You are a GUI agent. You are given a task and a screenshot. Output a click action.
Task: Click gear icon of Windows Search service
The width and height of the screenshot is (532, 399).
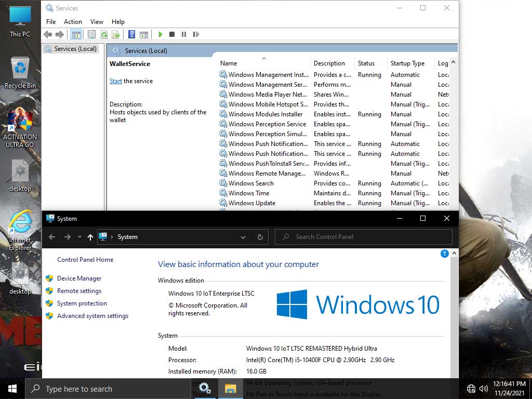(x=223, y=183)
